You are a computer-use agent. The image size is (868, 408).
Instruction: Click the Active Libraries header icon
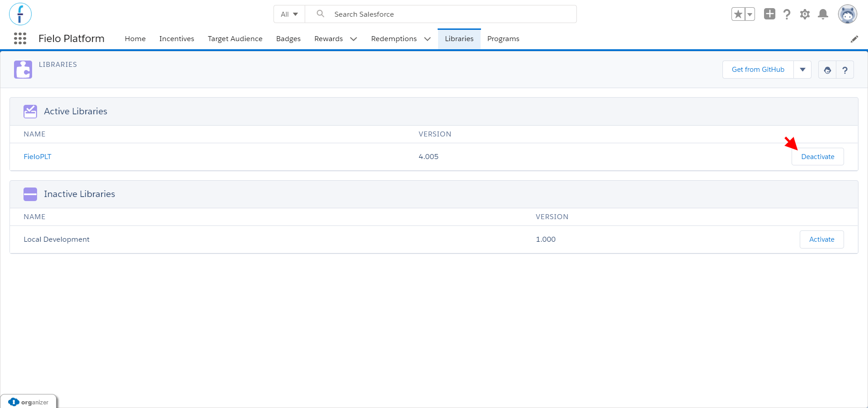(30, 111)
